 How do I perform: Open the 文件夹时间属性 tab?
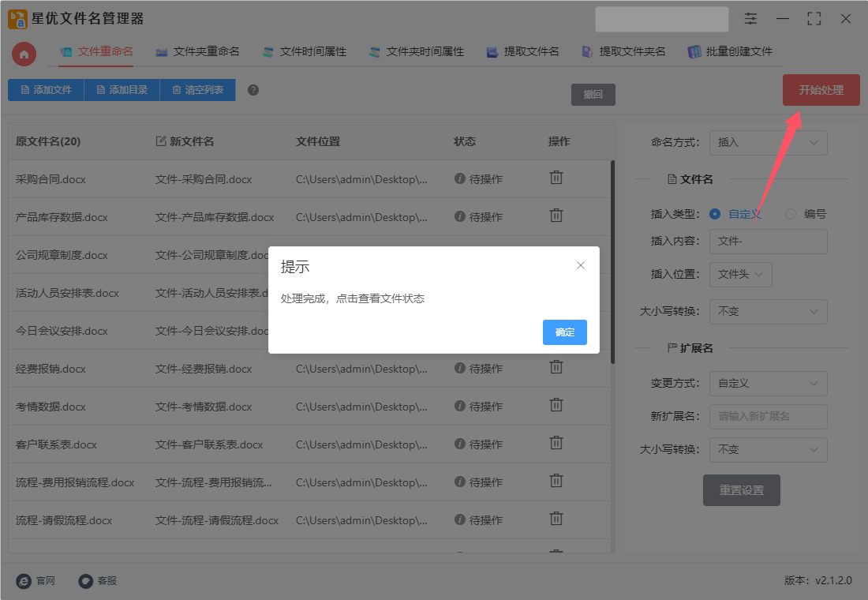[x=417, y=52]
